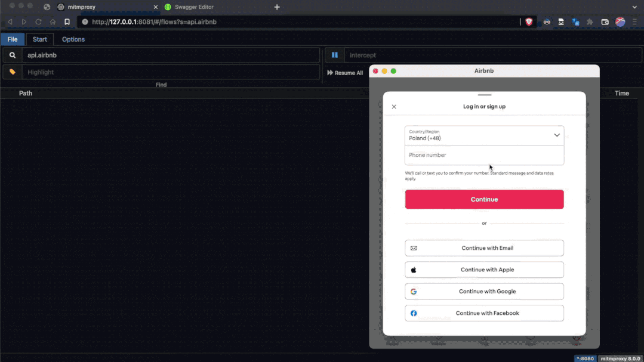Click the address bar URL
This screenshot has width=644, height=362.
pos(154,21)
